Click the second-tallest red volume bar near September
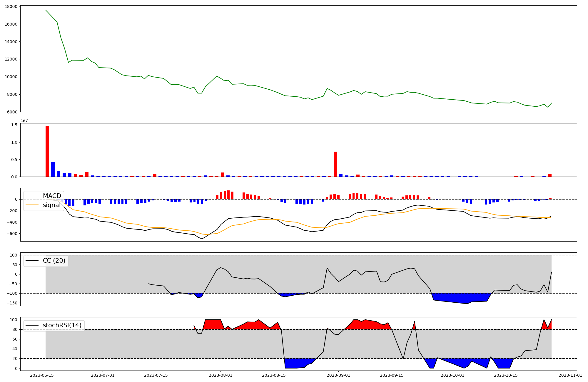588x382 pixels. [335, 164]
